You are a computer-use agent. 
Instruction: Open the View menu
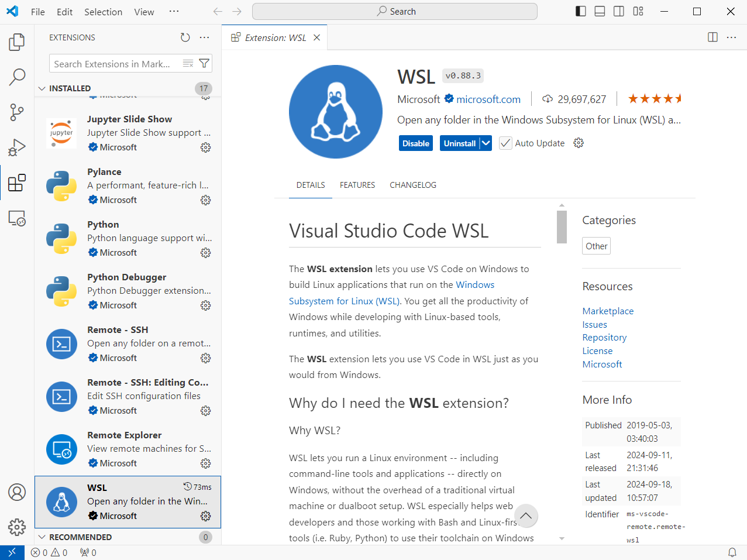coord(144,12)
